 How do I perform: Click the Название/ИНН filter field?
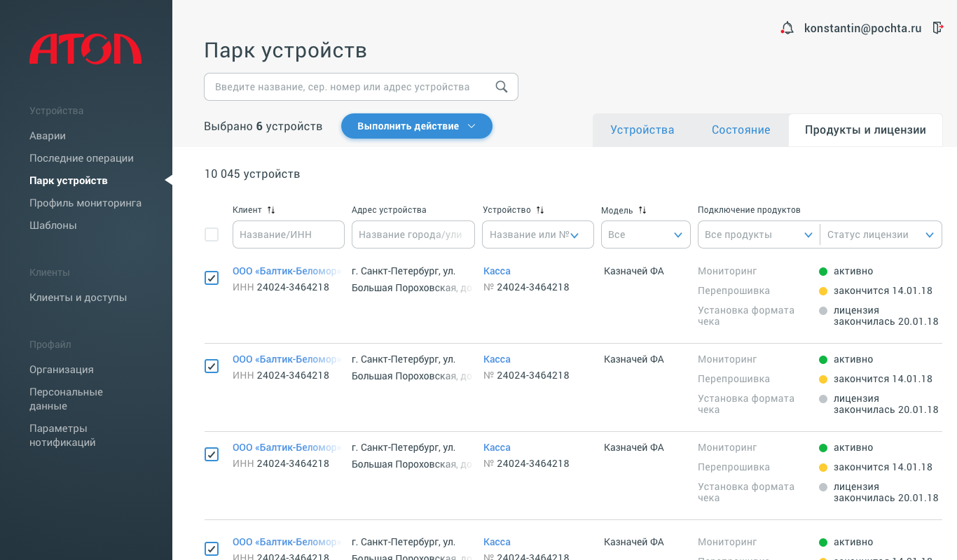pyautogui.click(x=289, y=234)
